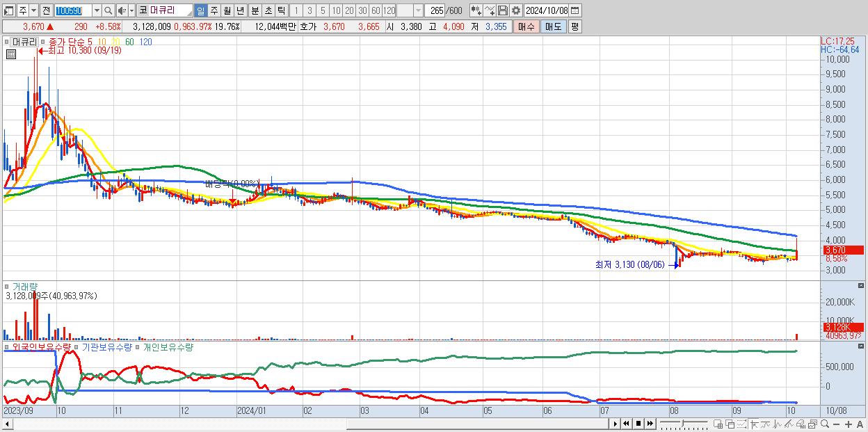This screenshot has width=868, height=432.
Task: Click the dotted chart-area icon in the bottom toolbar
Action: pyautogui.click(x=741, y=424)
